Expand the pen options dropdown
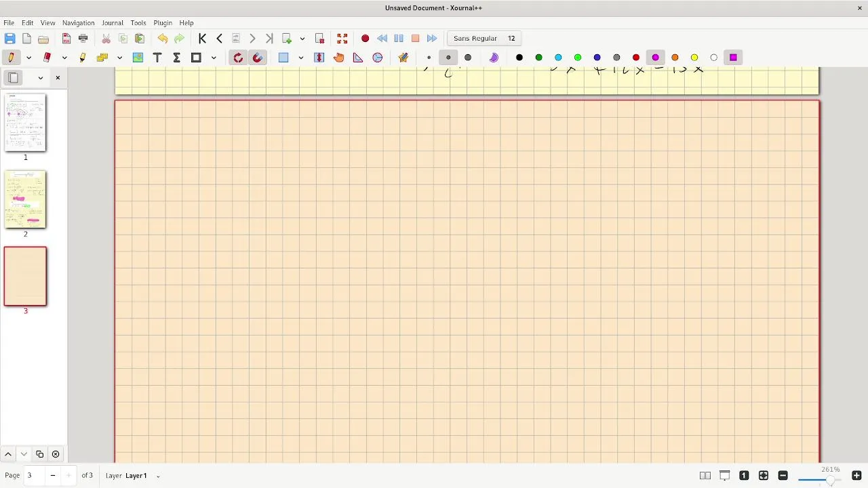Viewport: 868px width, 488px height. click(x=28, y=58)
